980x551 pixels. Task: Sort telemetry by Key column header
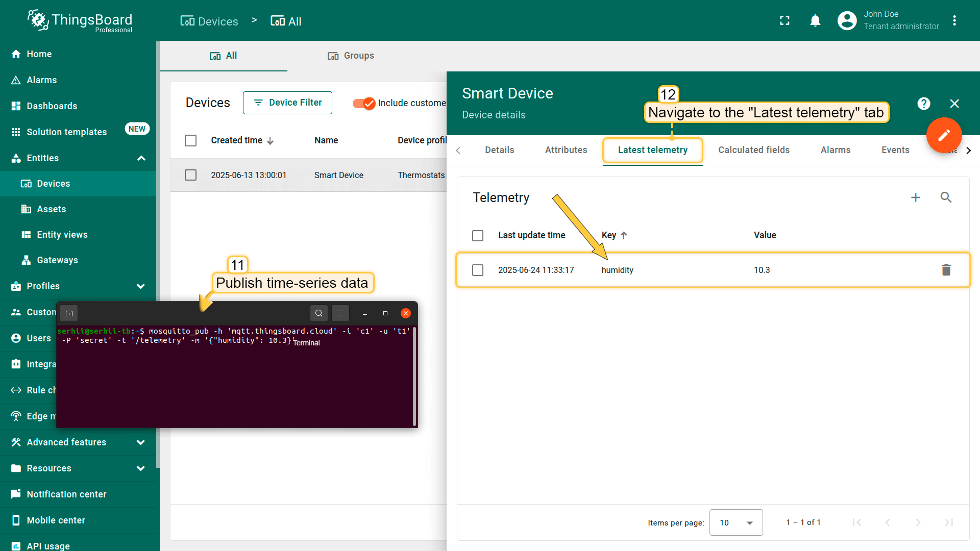[x=609, y=235]
